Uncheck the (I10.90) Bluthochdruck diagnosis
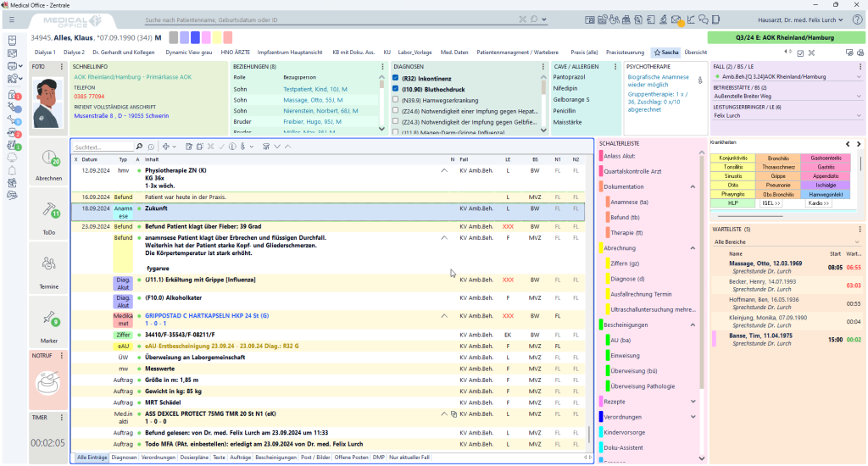Image resolution: width=868 pixels, height=466 pixels. [396, 88]
